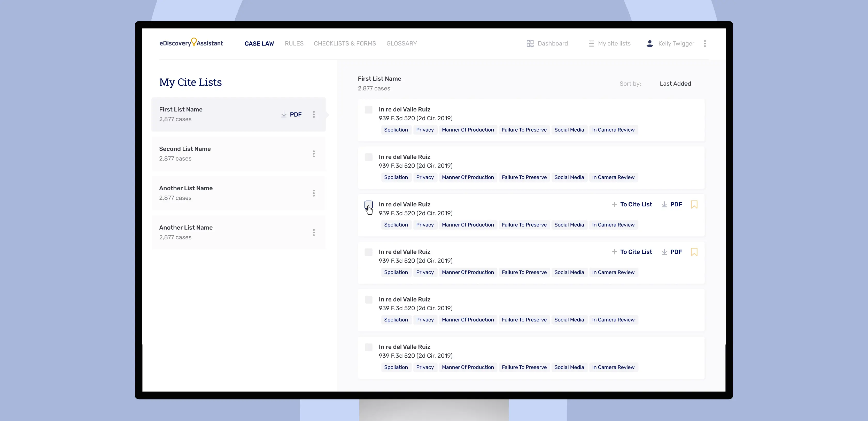The image size is (868, 421).
Task: Check the first case's checkbox
Action: (368, 110)
